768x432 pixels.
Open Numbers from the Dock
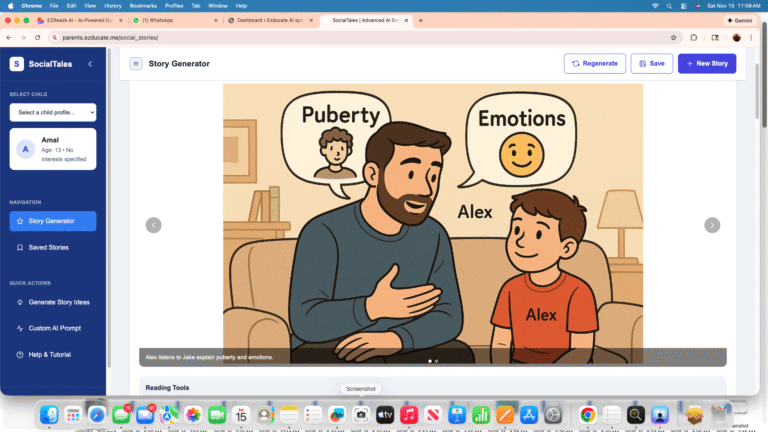481,415
